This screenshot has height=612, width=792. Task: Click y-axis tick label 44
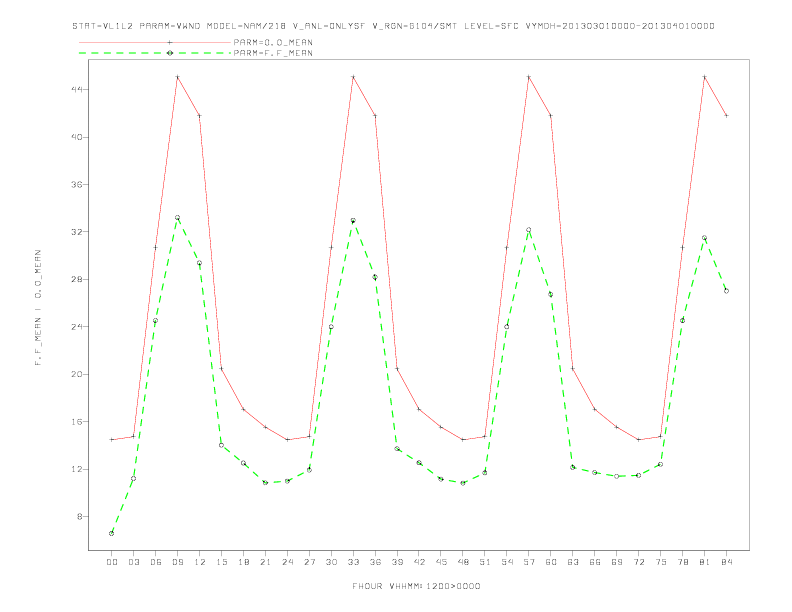(x=77, y=89)
